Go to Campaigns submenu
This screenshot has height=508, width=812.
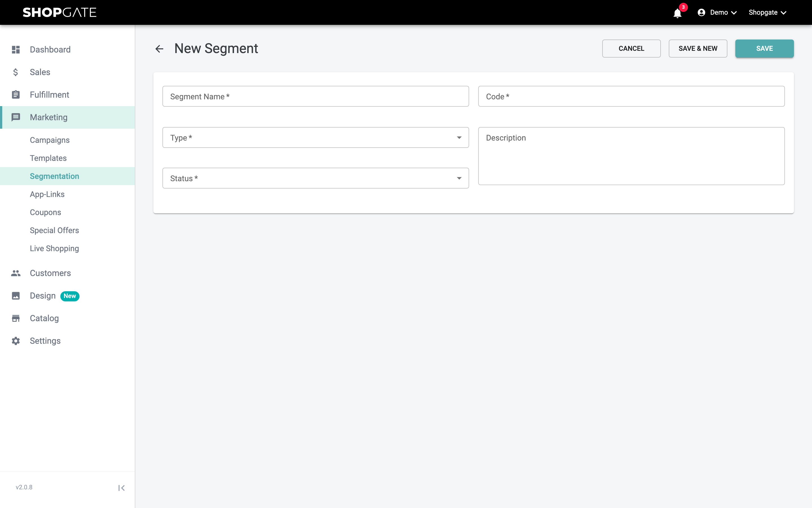67,140
